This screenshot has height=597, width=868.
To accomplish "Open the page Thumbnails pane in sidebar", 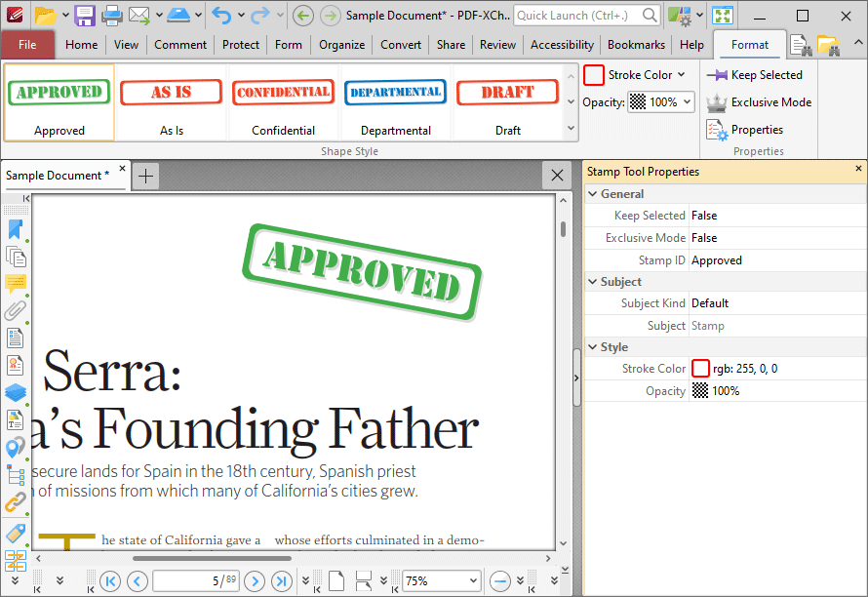I will point(16,257).
